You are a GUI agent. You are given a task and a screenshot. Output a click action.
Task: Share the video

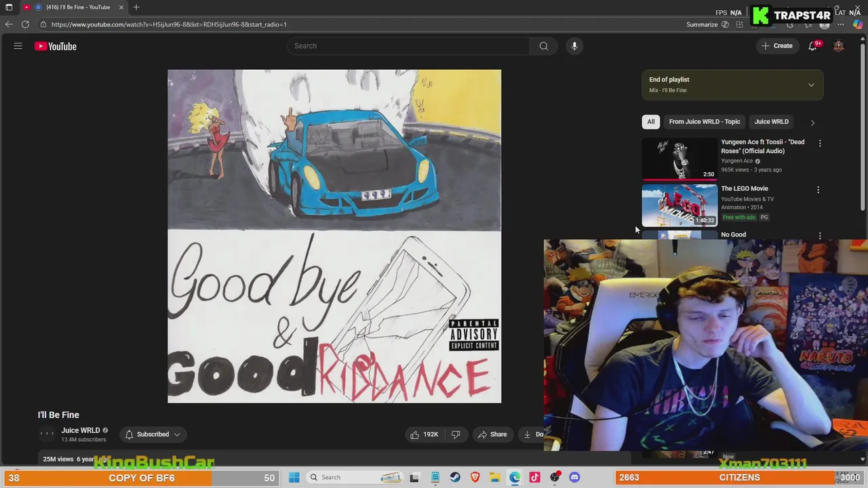492,434
